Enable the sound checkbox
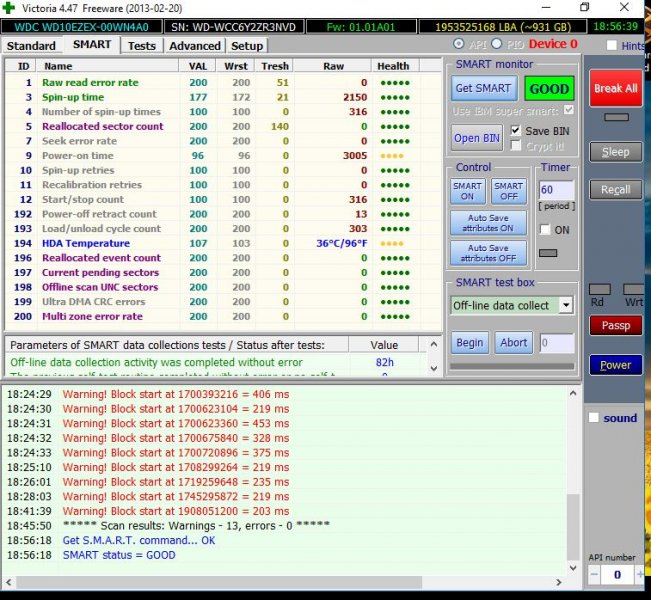Image resolution: width=651 pixels, height=600 pixels. (594, 418)
